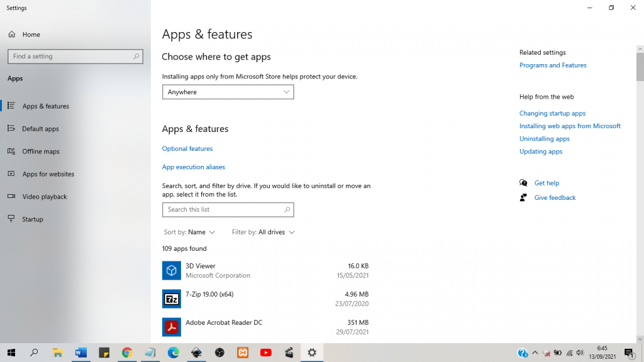Click the Get help chat icon
Screen dimensions: 644x362
(523, 183)
